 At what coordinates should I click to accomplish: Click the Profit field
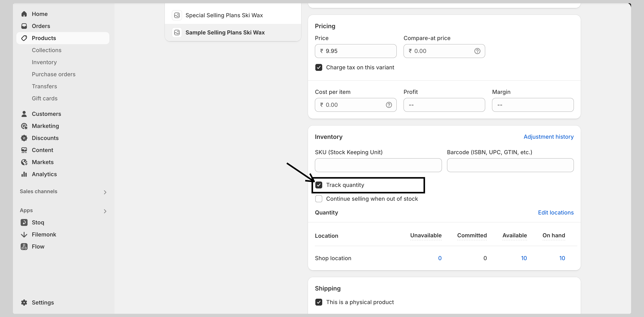[444, 105]
